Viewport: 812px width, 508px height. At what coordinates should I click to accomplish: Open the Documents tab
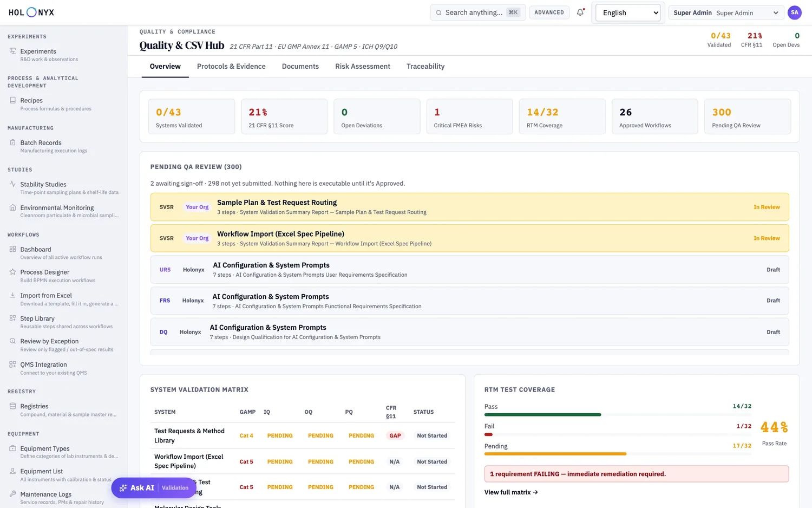pos(300,67)
